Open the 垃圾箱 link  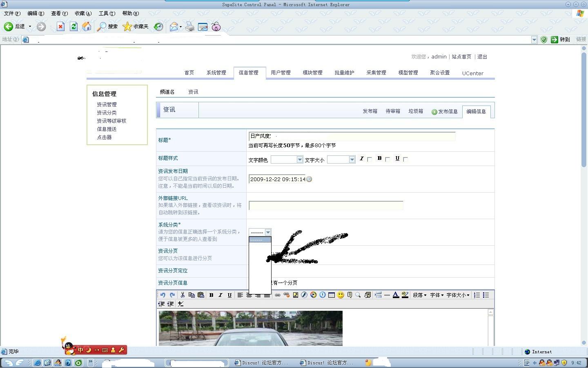click(416, 111)
